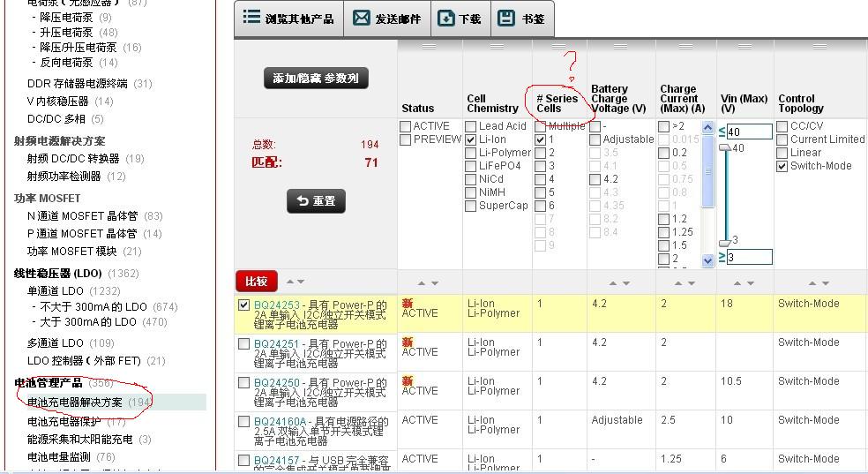Screen dimensions: 868x474
Task: Open the download tab
Action: (x=460, y=19)
